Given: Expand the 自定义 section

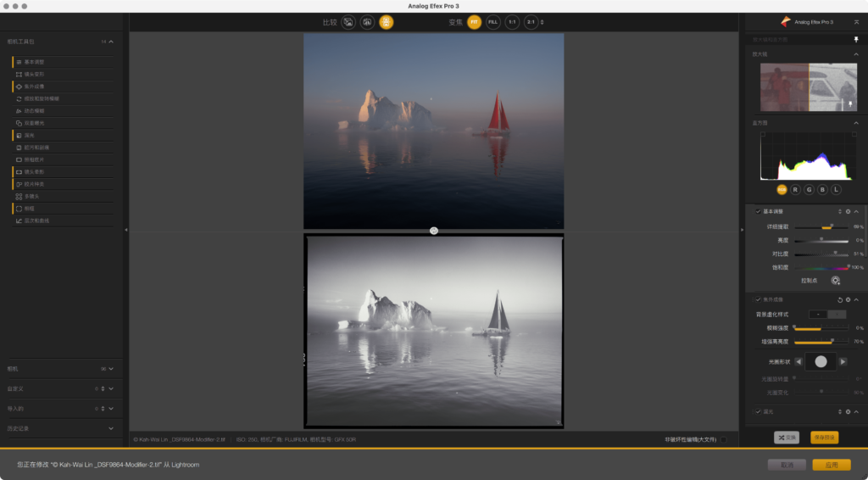Looking at the screenshot, I should [x=111, y=388].
